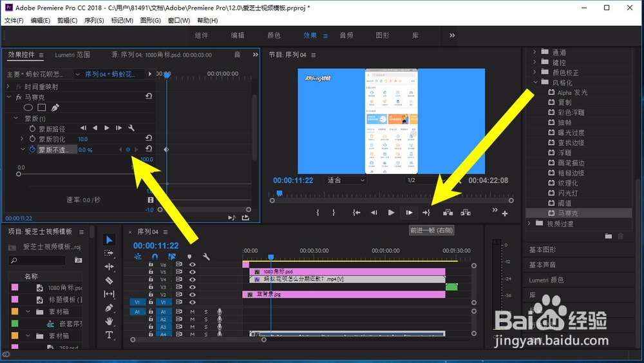This screenshot has height=363, width=644.
Task: Expand the 视频过渡 effects folder
Action: click(529, 223)
